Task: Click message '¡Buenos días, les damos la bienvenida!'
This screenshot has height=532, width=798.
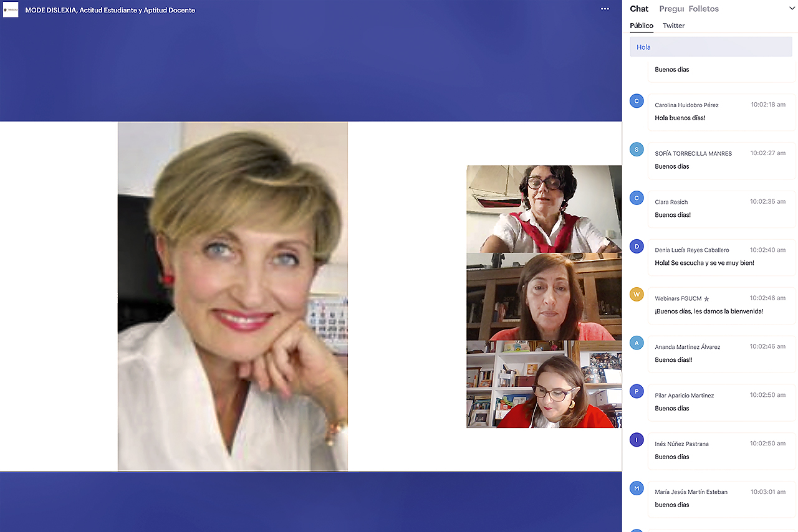Action: click(x=709, y=311)
